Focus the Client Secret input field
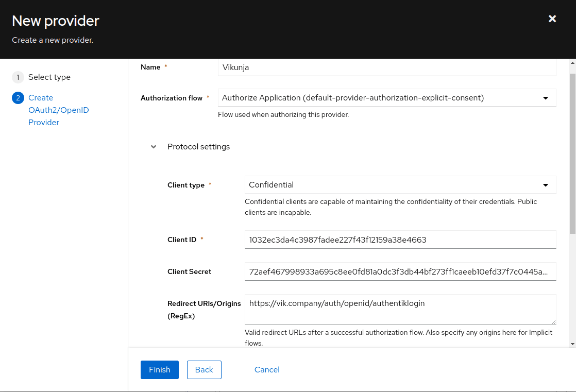The height and width of the screenshot is (392, 576). (400, 271)
